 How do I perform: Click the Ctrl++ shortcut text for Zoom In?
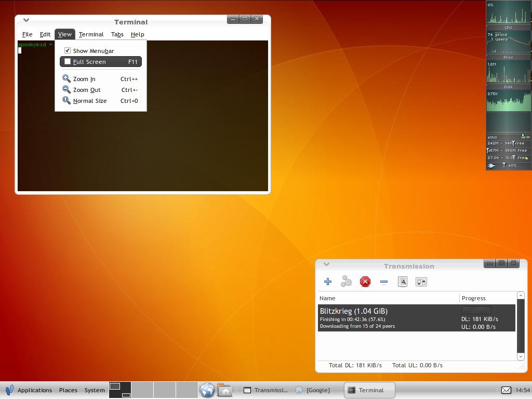point(129,79)
